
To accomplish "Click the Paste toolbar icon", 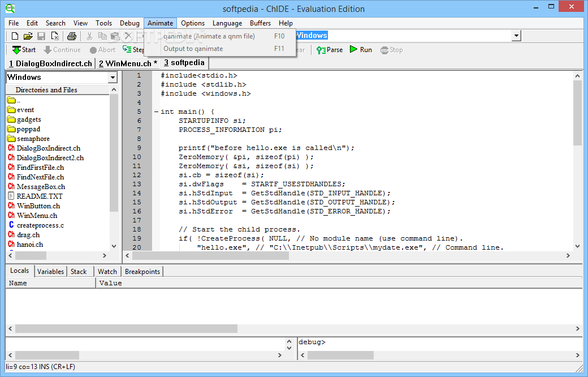I will pos(115,36).
